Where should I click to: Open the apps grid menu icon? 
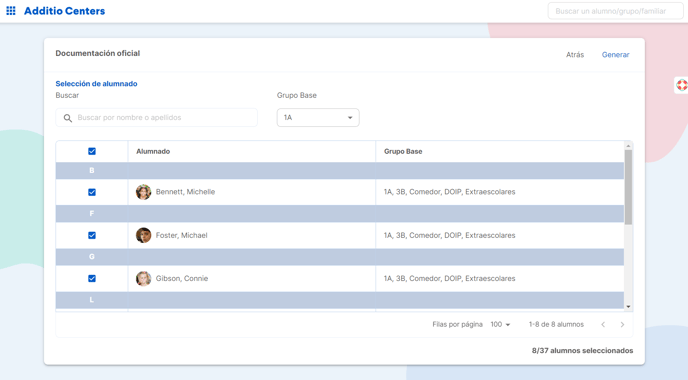11,11
